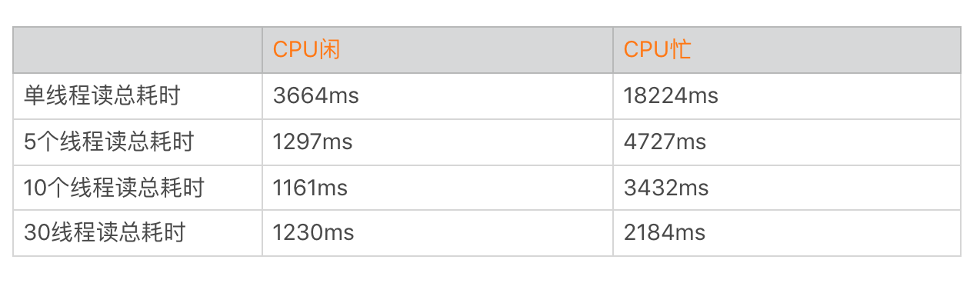Click blank space right of 2184ms
This screenshot has width=980, height=283.
click(833, 233)
